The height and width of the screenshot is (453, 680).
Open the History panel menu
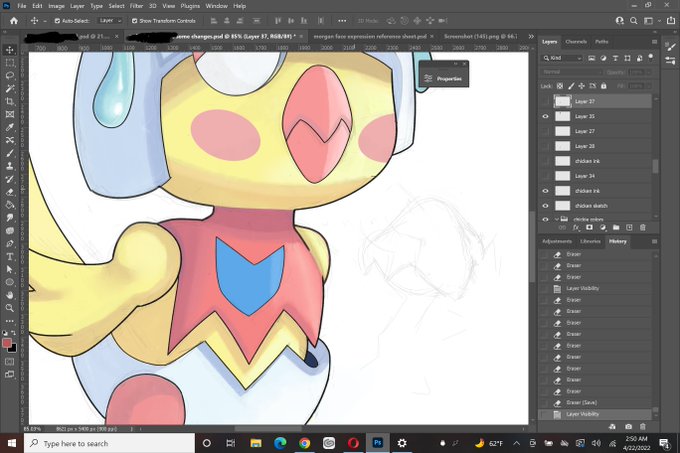pyautogui.click(x=654, y=241)
